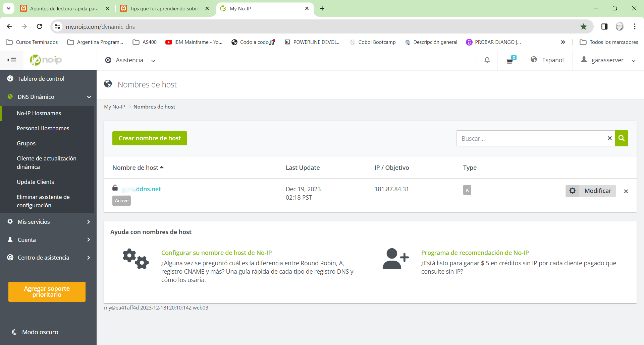The width and height of the screenshot is (644, 345).
Task: Switch to Tips que fui aprendiendo tab
Action: click(164, 9)
